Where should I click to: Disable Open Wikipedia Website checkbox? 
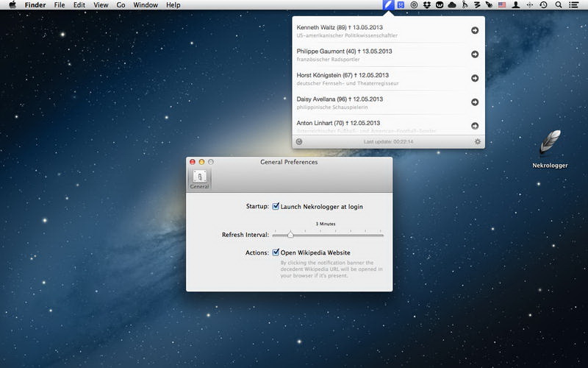tap(276, 252)
